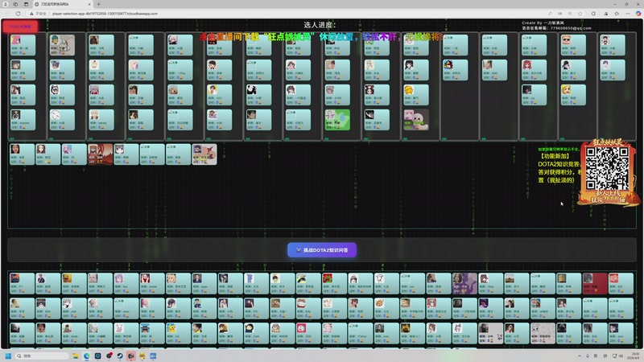Click the 挑战DOTA2知识问答 button

[322, 250]
